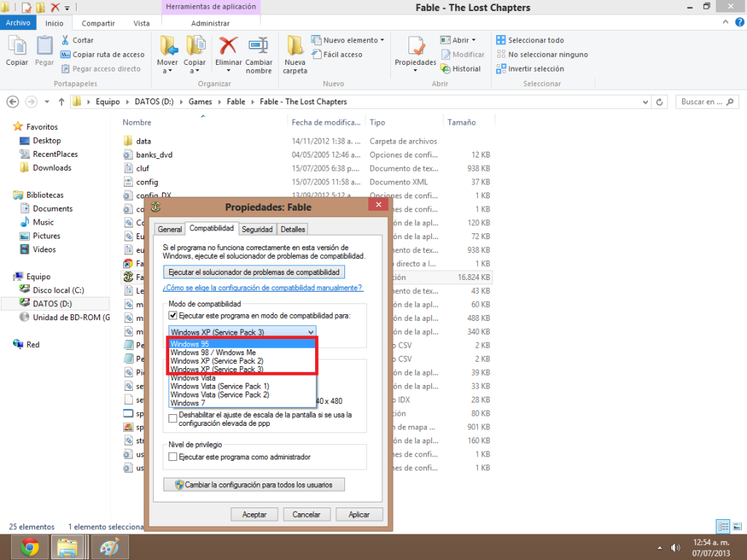747x560 pixels.
Task: Open the Paint taskbar icon
Action: [109, 548]
